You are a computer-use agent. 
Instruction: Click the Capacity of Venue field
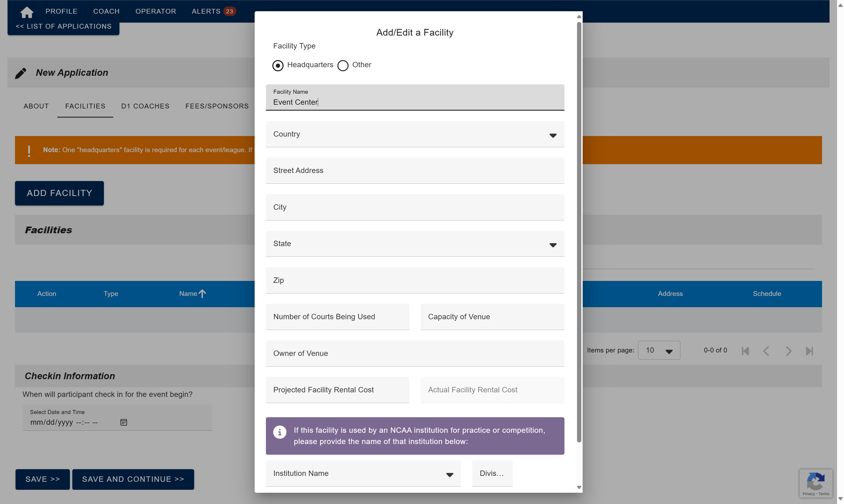(x=492, y=317)
